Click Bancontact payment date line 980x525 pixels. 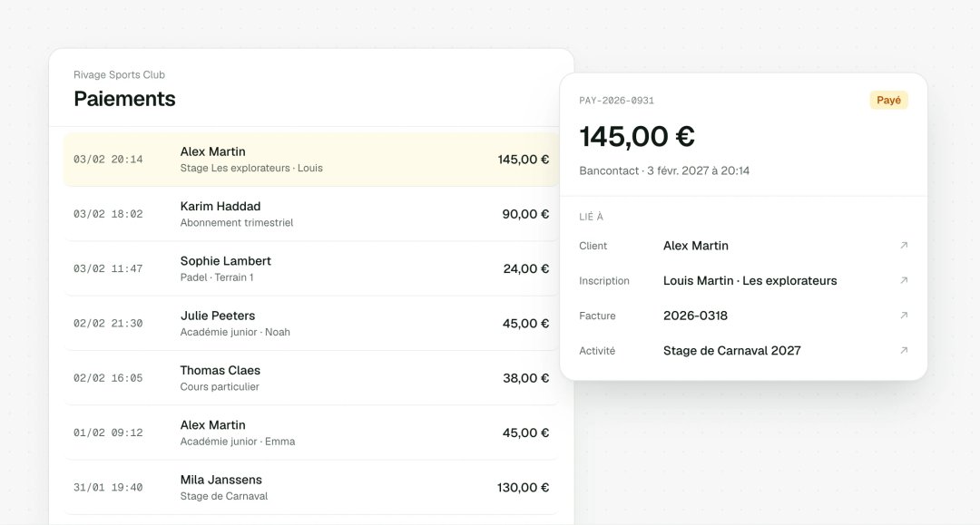point(664,171)
